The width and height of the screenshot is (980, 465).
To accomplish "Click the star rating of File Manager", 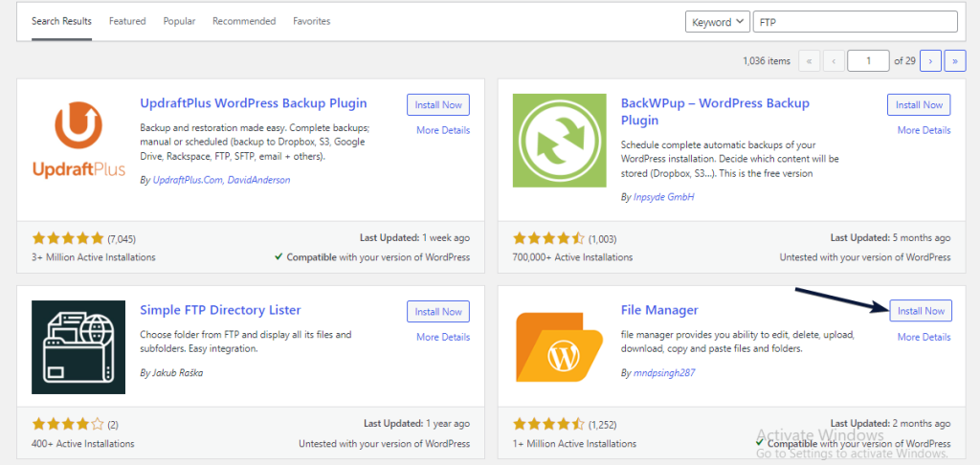I will coord(549,423).
